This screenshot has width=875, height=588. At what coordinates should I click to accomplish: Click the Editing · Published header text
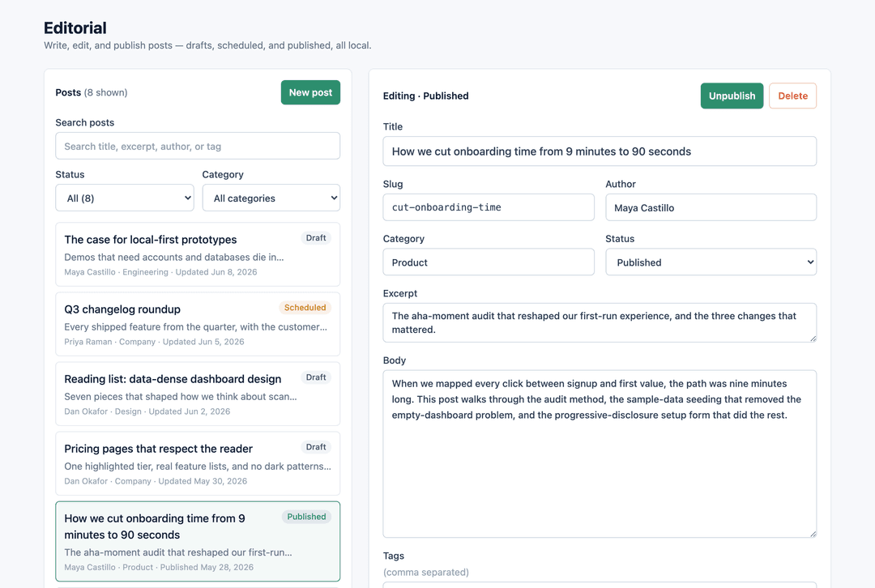426,96
